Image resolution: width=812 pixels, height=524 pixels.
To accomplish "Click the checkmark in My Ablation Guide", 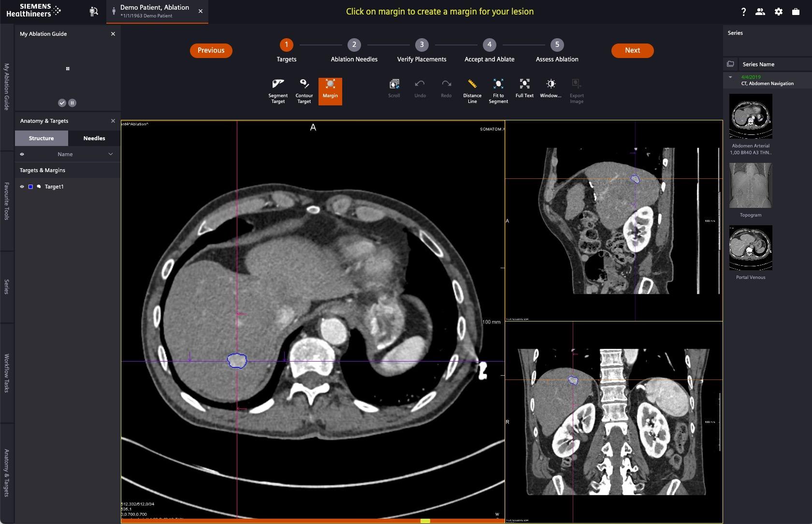I will click(62, 102).
